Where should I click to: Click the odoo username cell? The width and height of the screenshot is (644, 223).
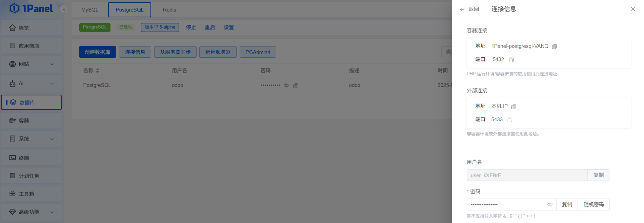pos(178,85)
